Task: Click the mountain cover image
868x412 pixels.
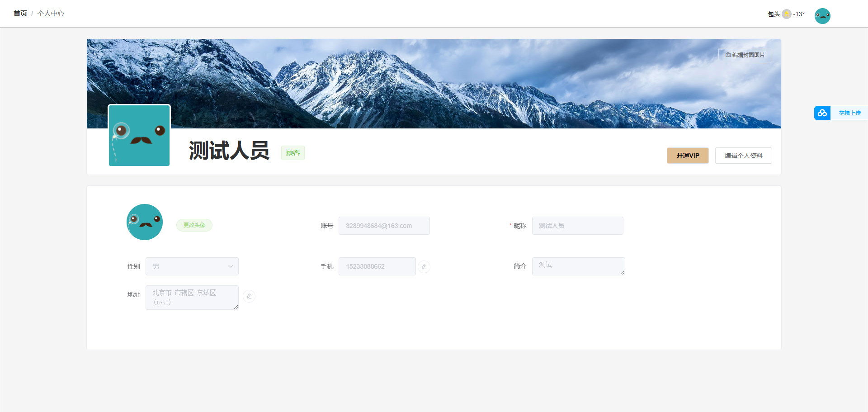Action: [x=434, y=84]
